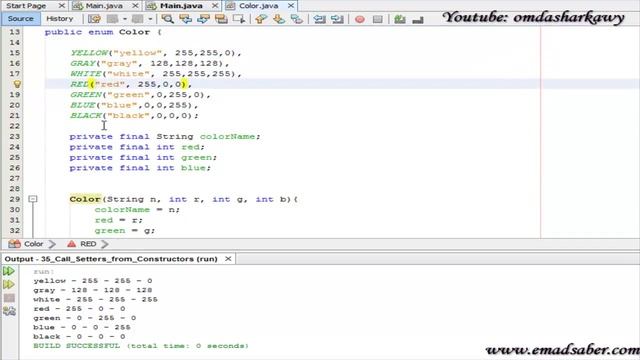Toggle Bookmark on current line icon
Image resolution: width=640 pixels, height=360 pixels.
click(297, 19)
